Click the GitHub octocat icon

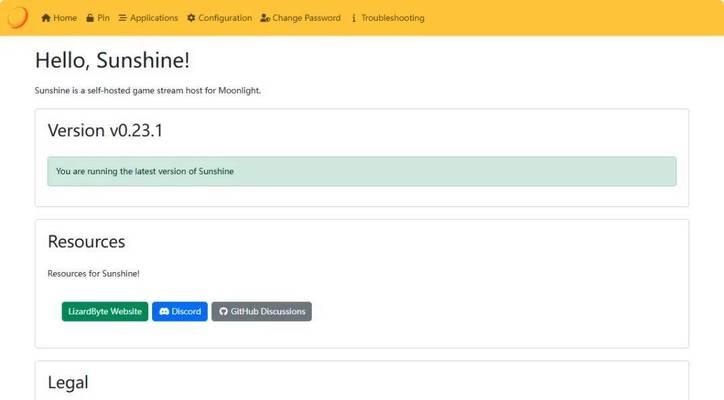223,311
